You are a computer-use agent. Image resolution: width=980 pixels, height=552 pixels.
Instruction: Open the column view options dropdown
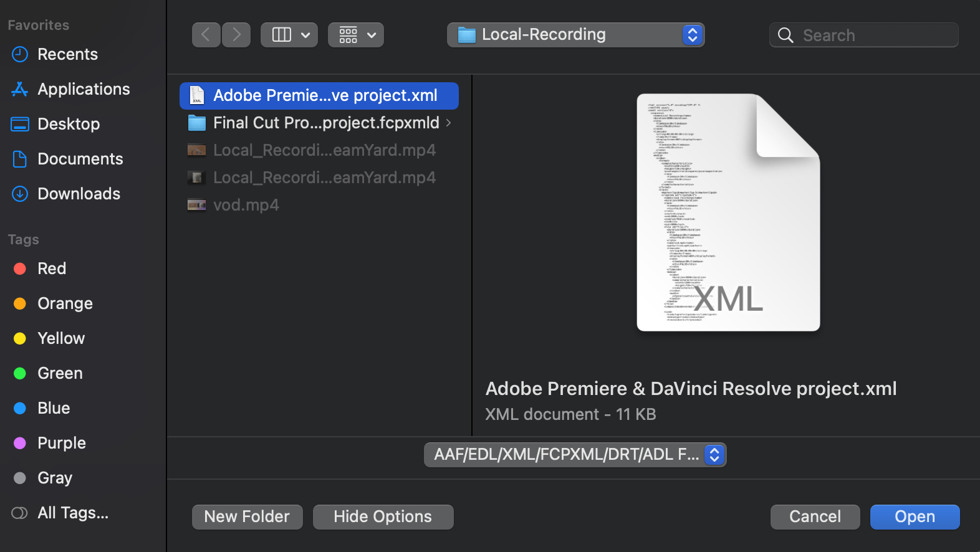tap(289, 35)
